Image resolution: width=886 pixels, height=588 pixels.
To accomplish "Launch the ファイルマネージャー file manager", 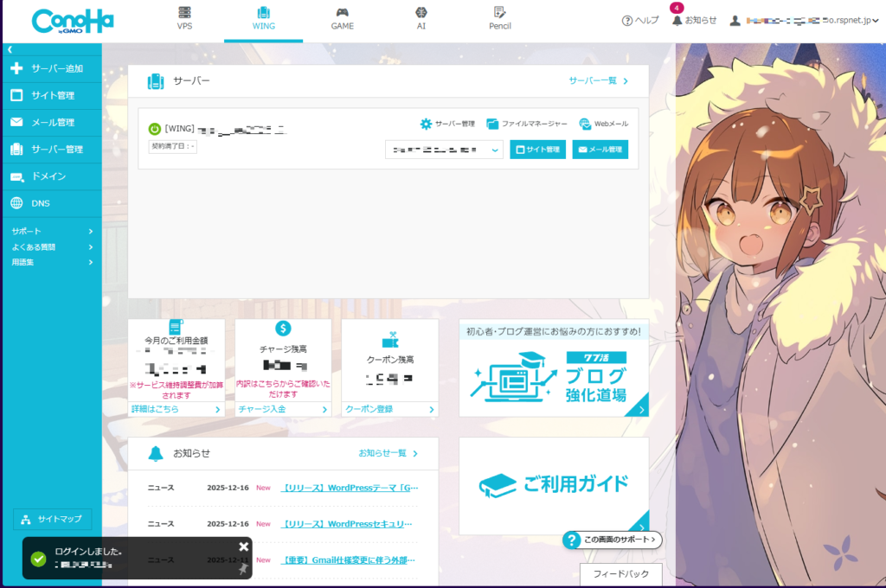I will 525,124.
